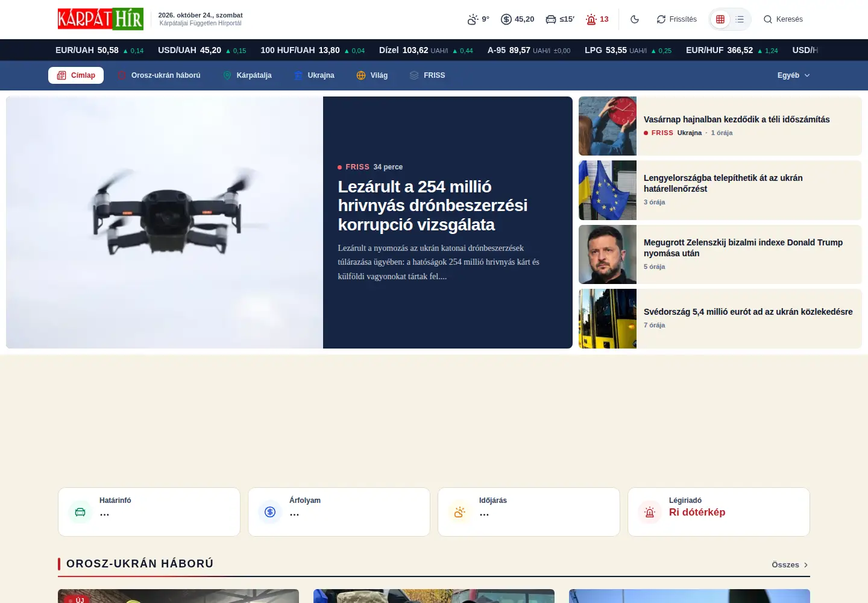Open the Lengyelországba telepíthetik határellenőrzést headline
The width and height of the screenshot is (868, 603).
[723, 183]
